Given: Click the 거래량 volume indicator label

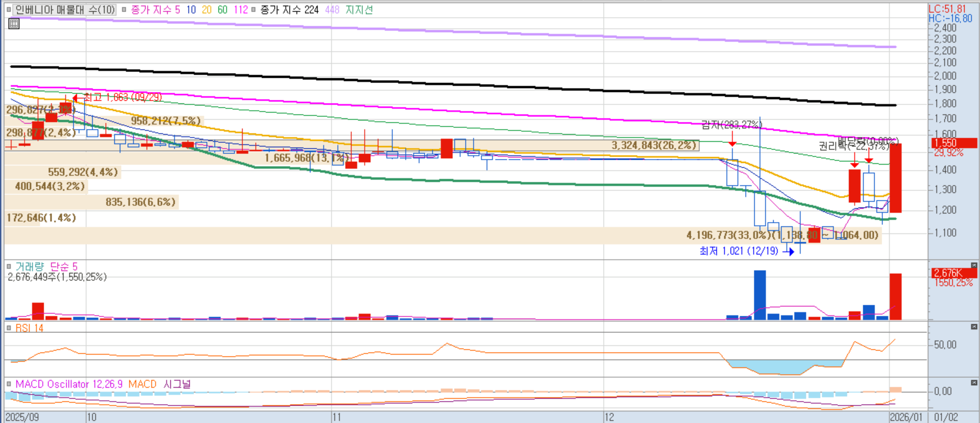Looking at the screenshot, I should click(x=30, y=266).
